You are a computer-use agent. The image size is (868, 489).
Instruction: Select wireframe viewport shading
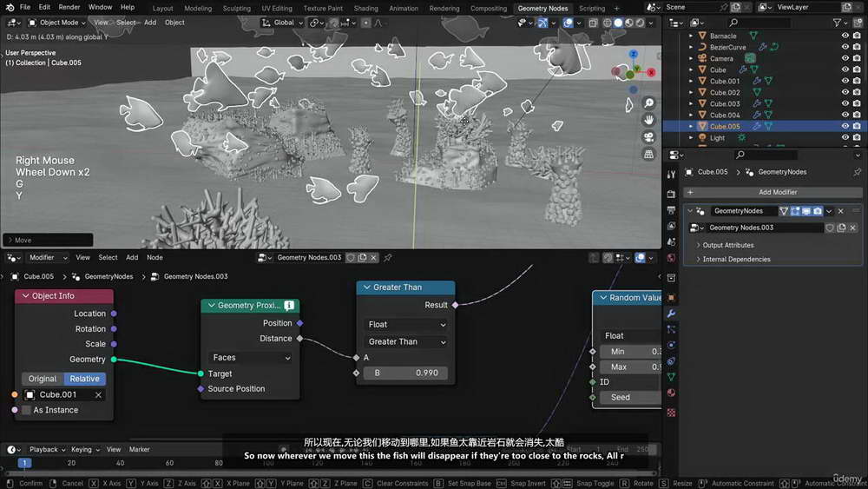608,23
